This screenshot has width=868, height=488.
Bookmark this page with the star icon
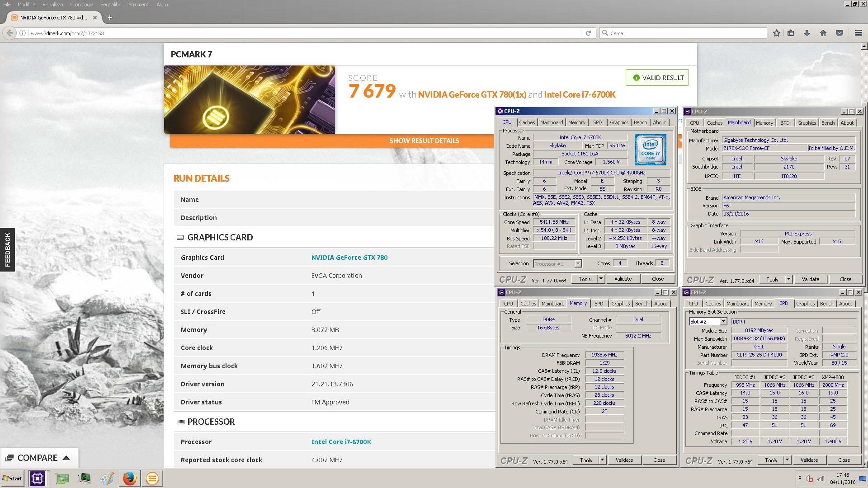pos(777,33)
